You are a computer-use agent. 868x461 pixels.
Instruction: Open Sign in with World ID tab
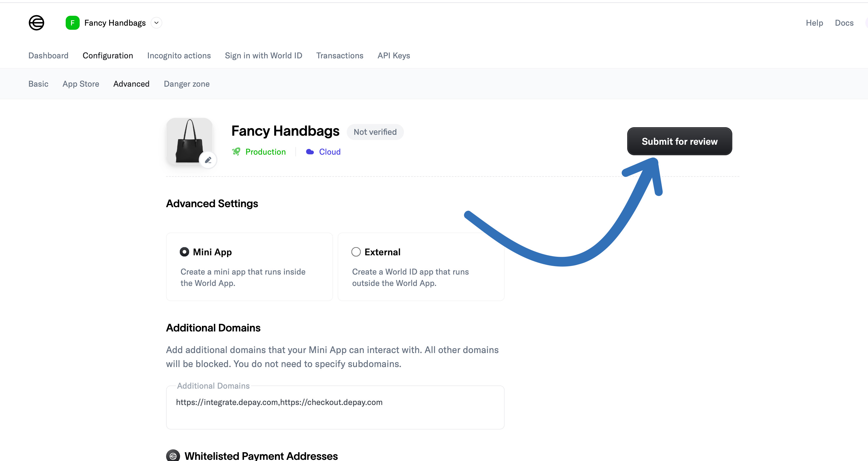264,55
